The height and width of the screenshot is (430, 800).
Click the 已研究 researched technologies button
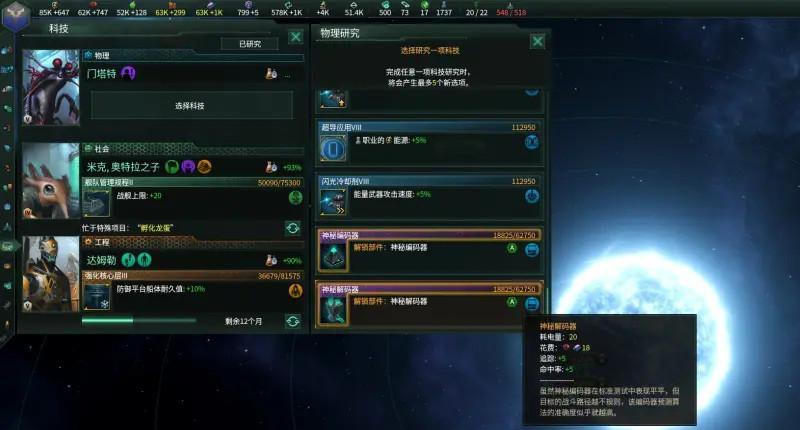pyautogui.click(x=250, y=44)
